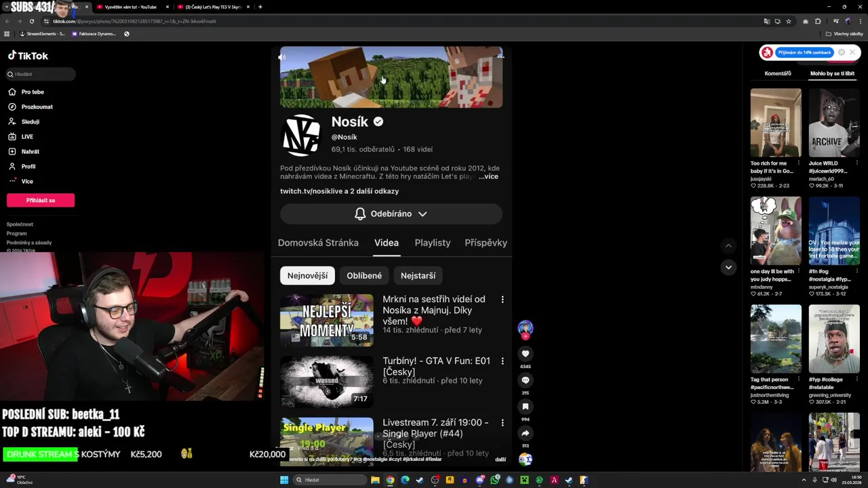Open the Nejlepší Momenty video thumbnail
This screenshot has height=488, width=868.
pos(327,320)
